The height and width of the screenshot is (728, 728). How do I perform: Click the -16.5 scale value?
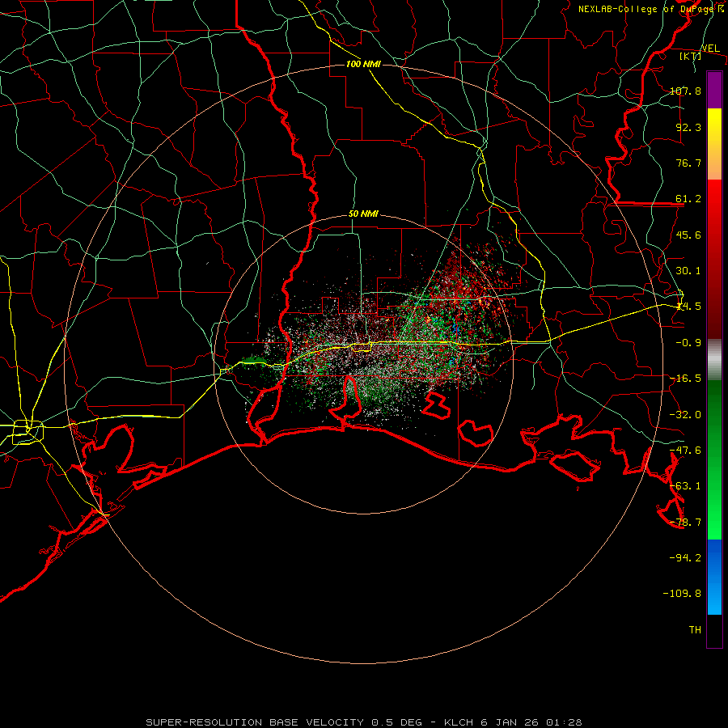tap(685, 379)
